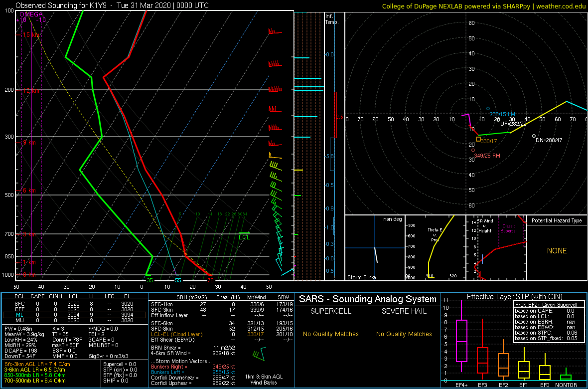Click the Corfidi Downshear = 288/47 kt line
The height and width of the screenshot is (389, 588).
click(193, 378)
